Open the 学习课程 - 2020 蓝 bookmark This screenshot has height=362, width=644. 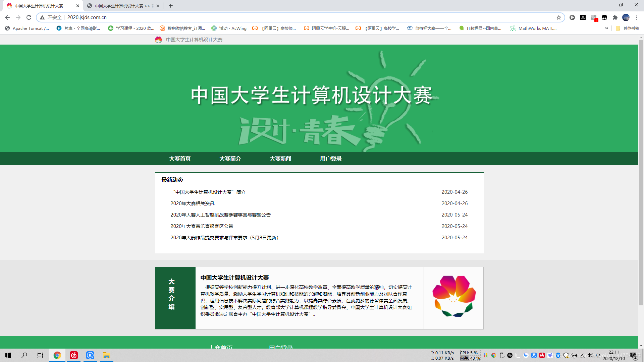tap(131, 28)
